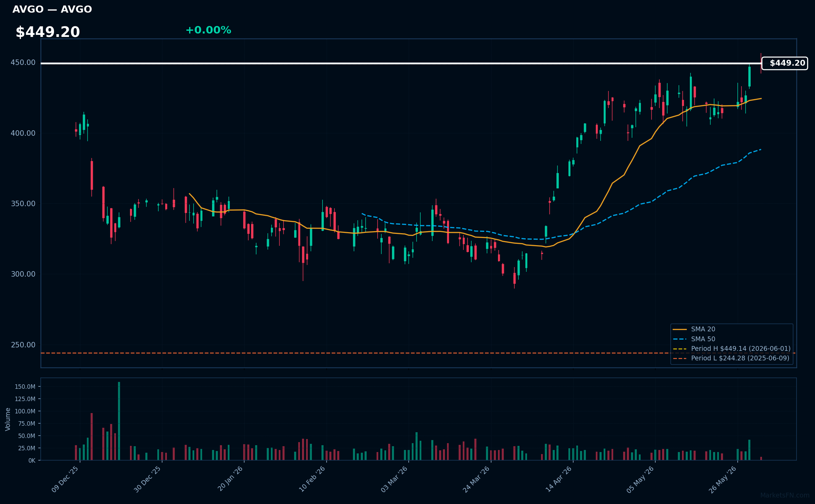Click the 0K volume axis label
The height and width of the screenshot is (504, 815).
pos(32,461)
